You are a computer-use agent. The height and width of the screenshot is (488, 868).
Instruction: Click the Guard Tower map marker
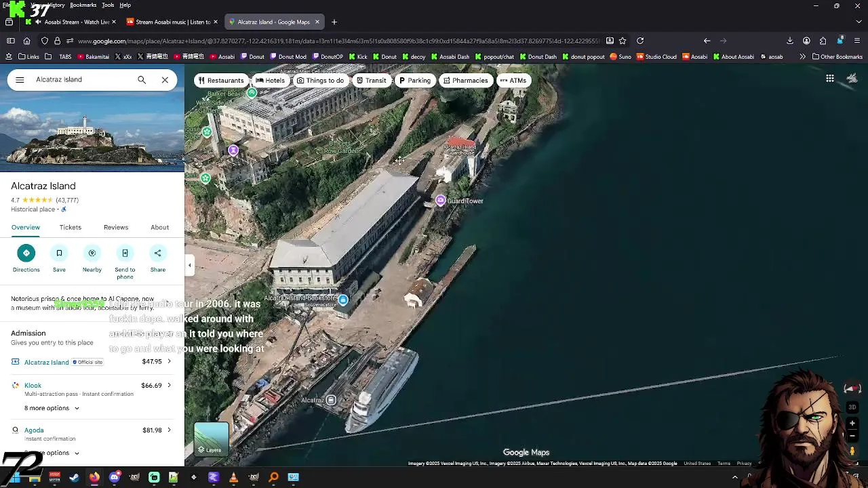pyautogui.click(x=441, y=201)
